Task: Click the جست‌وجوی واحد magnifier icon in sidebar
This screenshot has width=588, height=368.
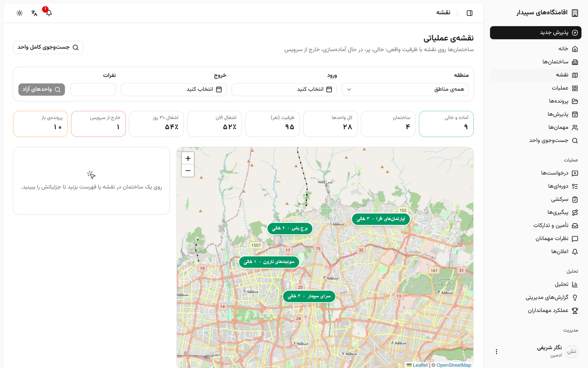Action: (x=575, y=141)
